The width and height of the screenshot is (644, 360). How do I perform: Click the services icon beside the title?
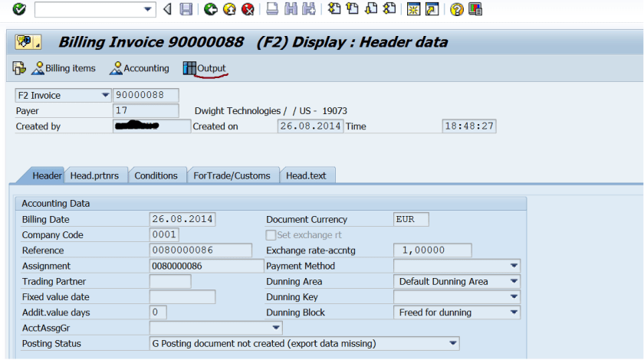[x=28, y=42]
